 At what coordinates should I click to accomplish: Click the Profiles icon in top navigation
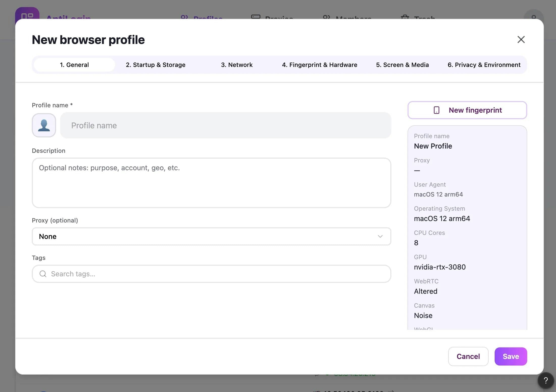click(x=185, y=18)
